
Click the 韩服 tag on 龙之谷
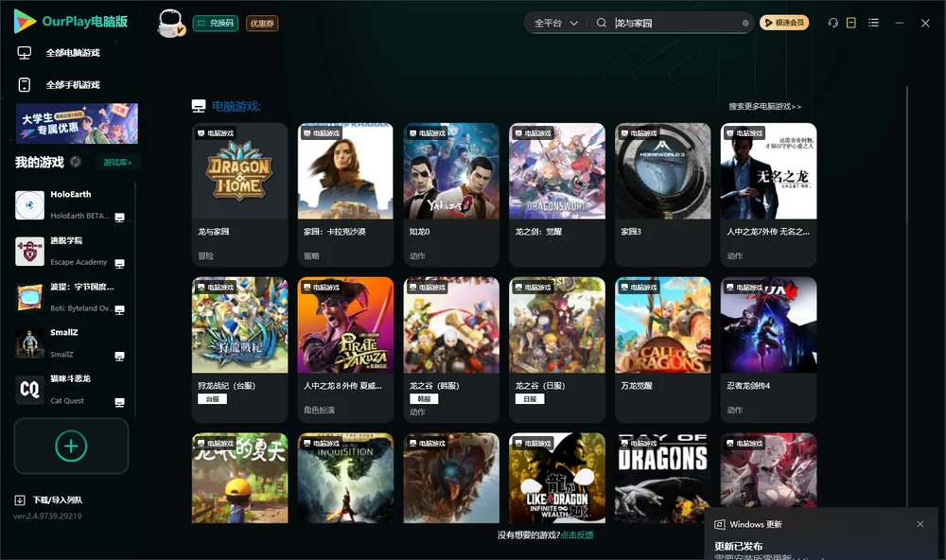point(424,399)
